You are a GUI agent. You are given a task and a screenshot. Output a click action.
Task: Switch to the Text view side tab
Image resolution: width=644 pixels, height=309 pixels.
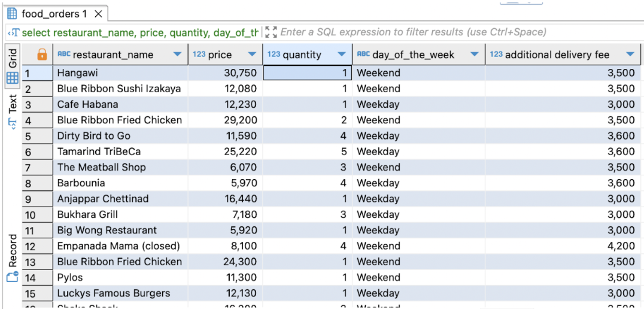coord(13,111)
